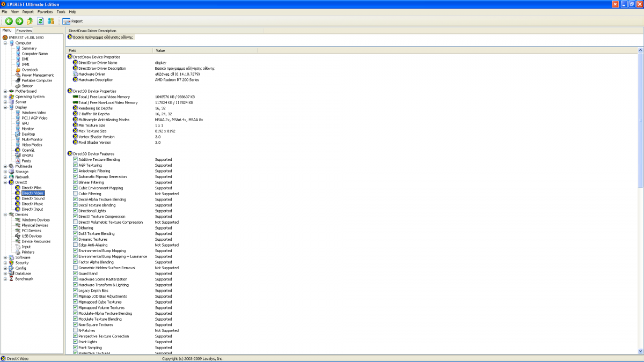Click the green Forward arrow toolbar icon
644x362 pixels.
pyautogui.click(x=19, y=21)
